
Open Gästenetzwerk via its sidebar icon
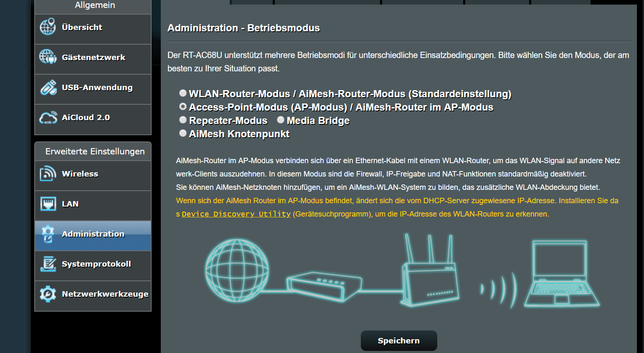[x=48, y=57]
